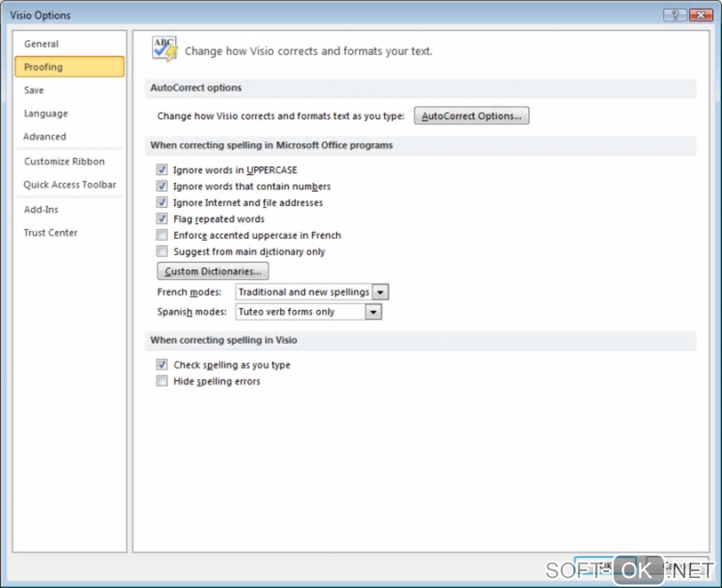722x588 pixels.
Task: Enable Enforce accented uppercase in French
Action: click(161, 235)
